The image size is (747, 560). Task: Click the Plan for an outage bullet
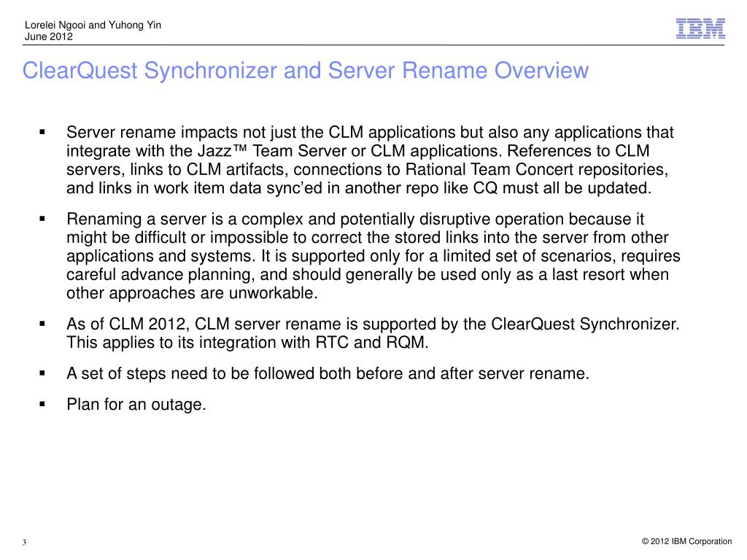[136, 404]
